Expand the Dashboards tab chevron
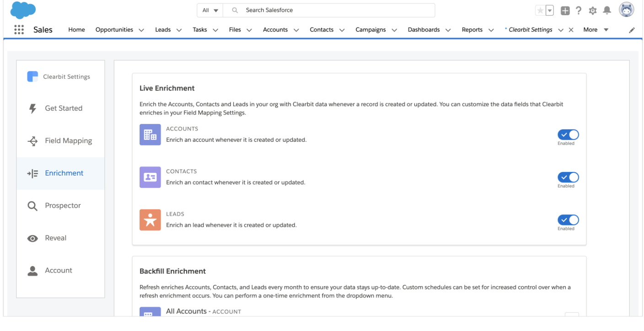 click(x=448, y=30)
